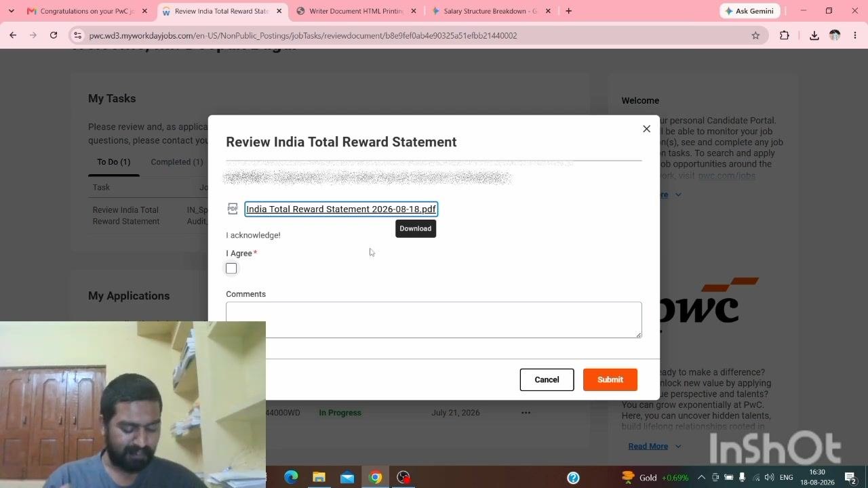The height and width of the screenshot is (488, 868).
Task: Open the tab search dropdown arrow
Action: pyautogui.click(x=11, y=11)
